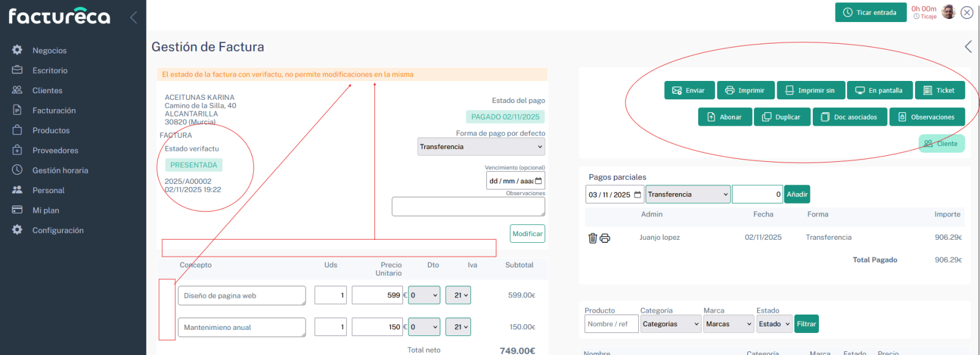Open the calendar picker in Vencimiento field
This screenshot has width=980, height=355.
point(538,181)
